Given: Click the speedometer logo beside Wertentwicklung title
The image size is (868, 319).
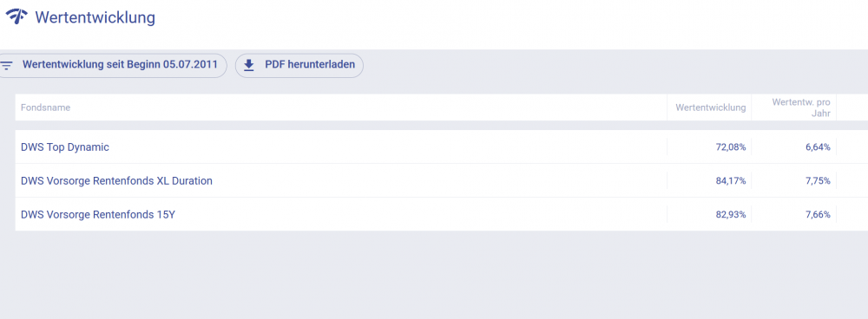Looking at the screenshot, I should (16, 17).
